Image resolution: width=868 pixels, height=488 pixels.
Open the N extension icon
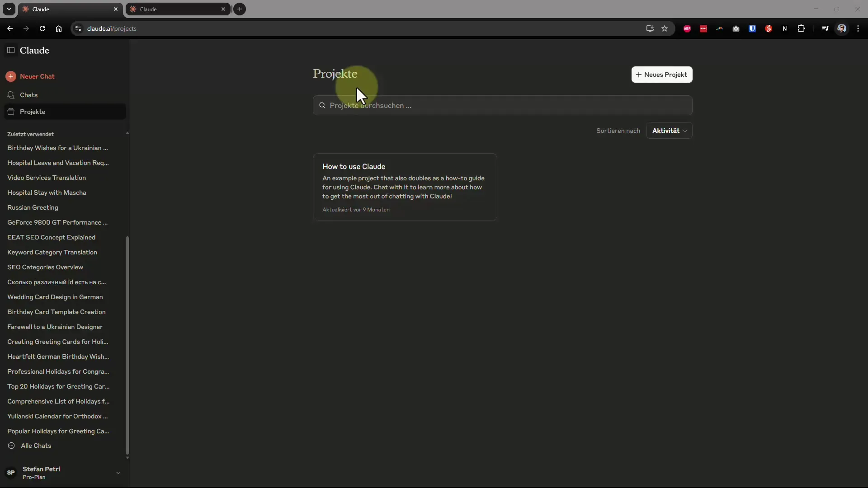(x=785, y=28)
